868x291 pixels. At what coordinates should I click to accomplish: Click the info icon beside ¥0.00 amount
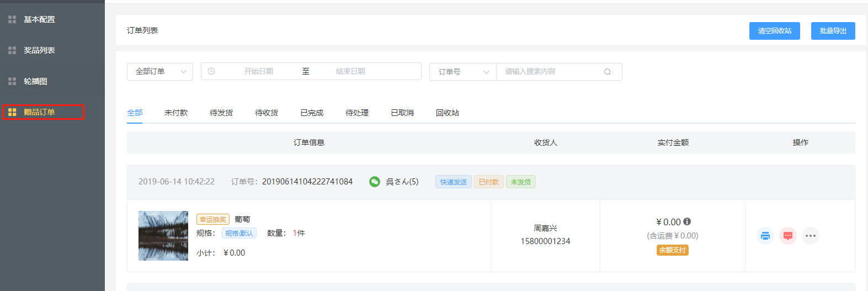pyautogui.click(x=687, y=221)
